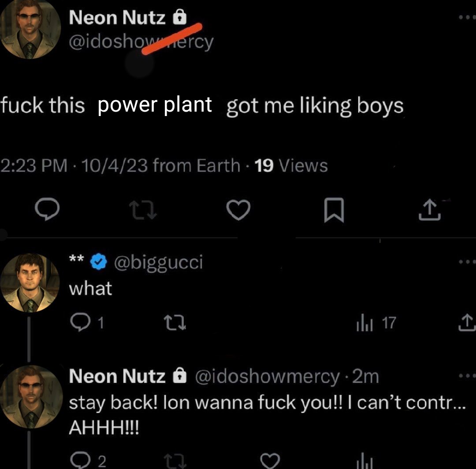Viewport: 476px width, 469px height.
Task: Retweet the main tweet
Action: [143, 210]
